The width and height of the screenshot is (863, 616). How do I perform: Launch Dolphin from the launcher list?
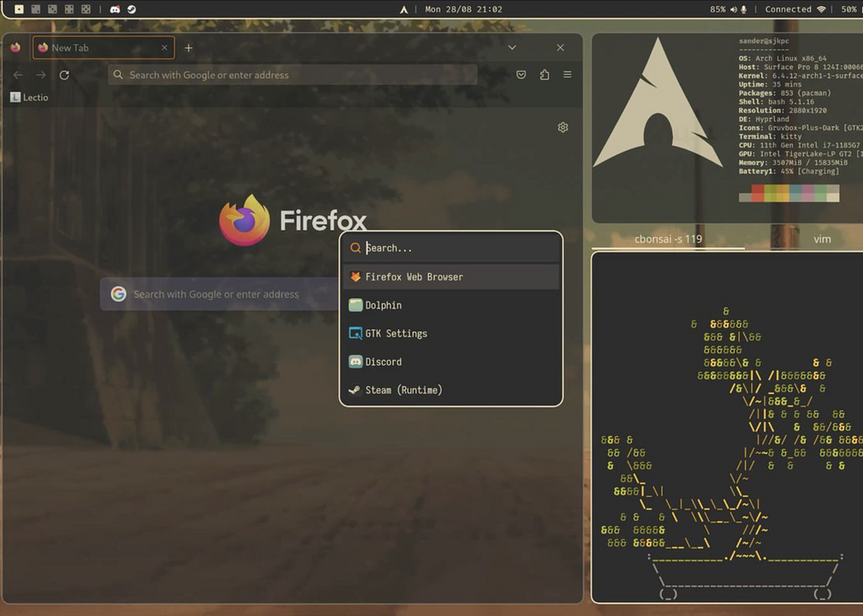[x=452, y=305]
